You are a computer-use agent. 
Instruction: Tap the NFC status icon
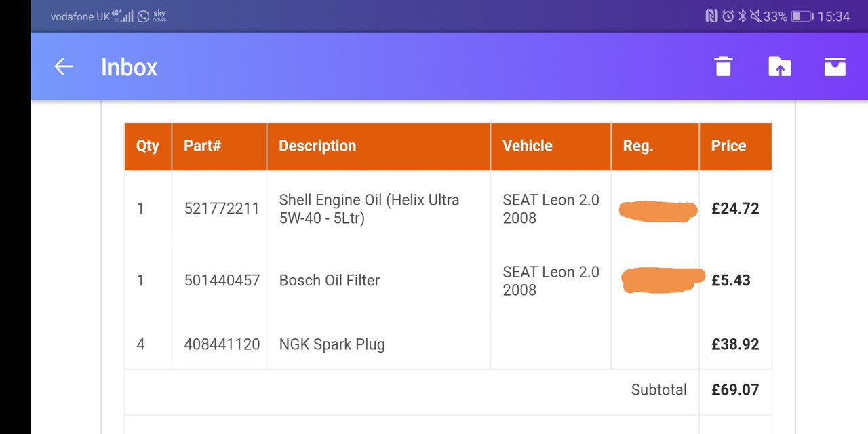(x=711, y=16)
